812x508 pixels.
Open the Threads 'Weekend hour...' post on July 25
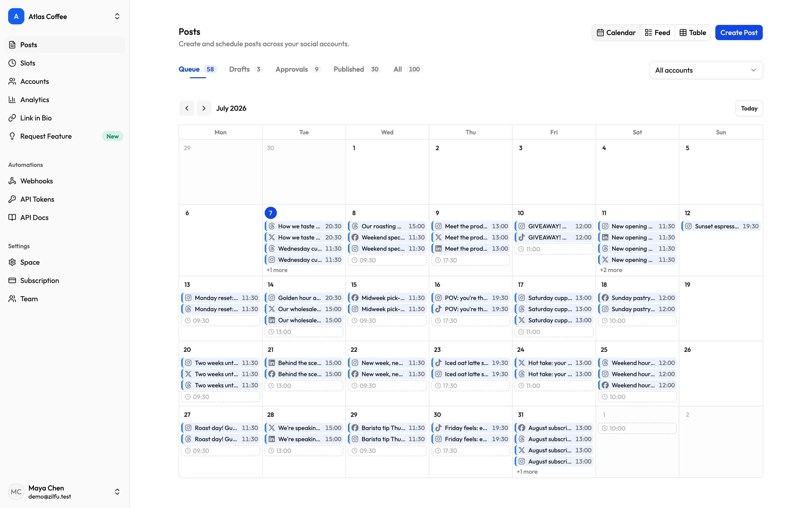click(x=637, y=363)
